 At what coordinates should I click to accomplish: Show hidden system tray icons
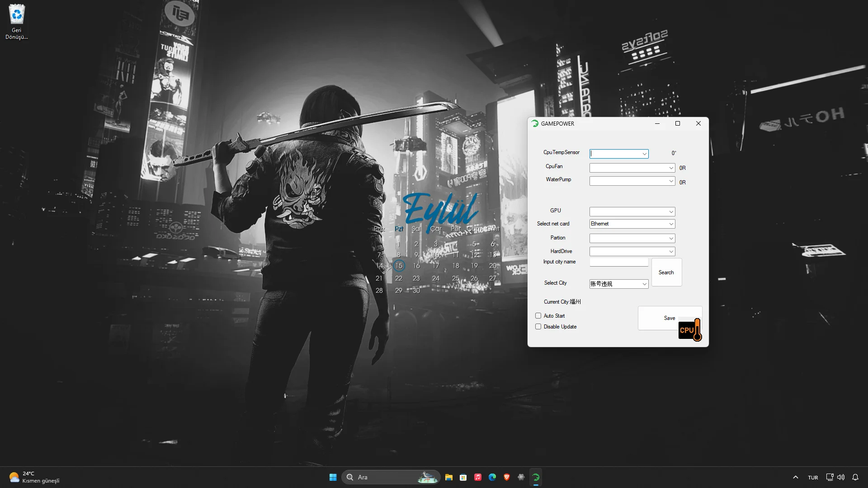tap(796, 477)
